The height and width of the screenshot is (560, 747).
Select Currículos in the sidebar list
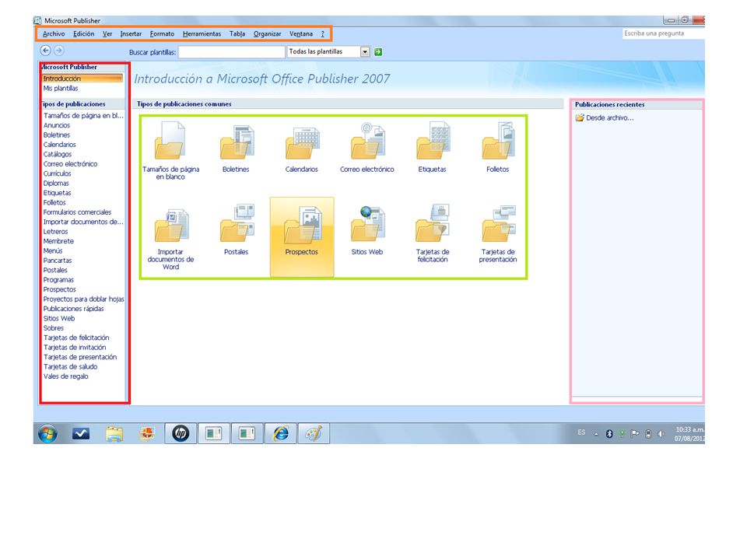(x=57, y=173)
